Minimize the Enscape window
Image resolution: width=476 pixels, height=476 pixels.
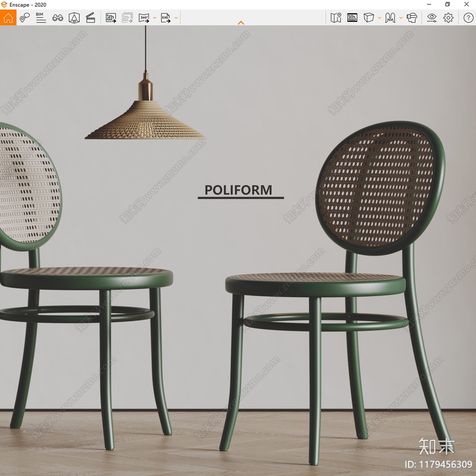[x=429, y=4]
